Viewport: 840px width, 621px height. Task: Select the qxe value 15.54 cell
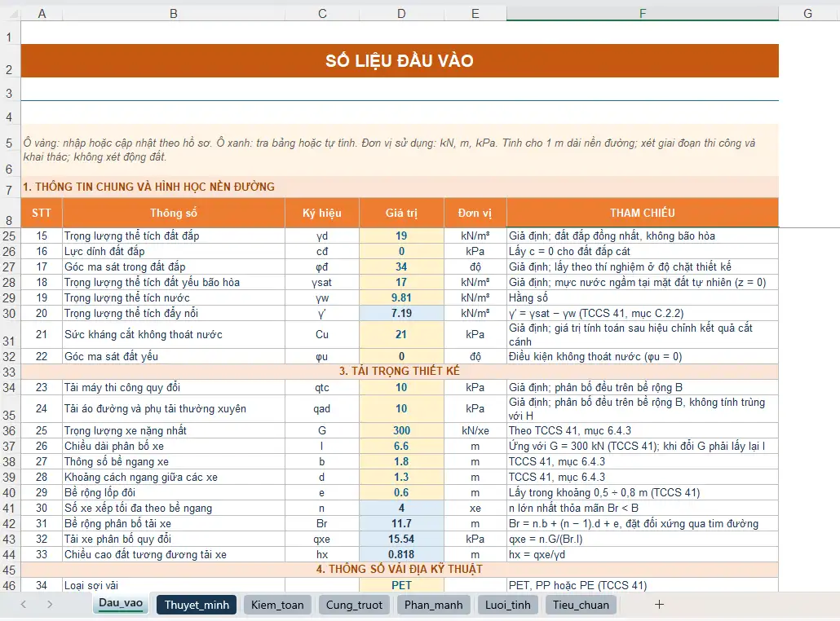[x=401, y=540]
